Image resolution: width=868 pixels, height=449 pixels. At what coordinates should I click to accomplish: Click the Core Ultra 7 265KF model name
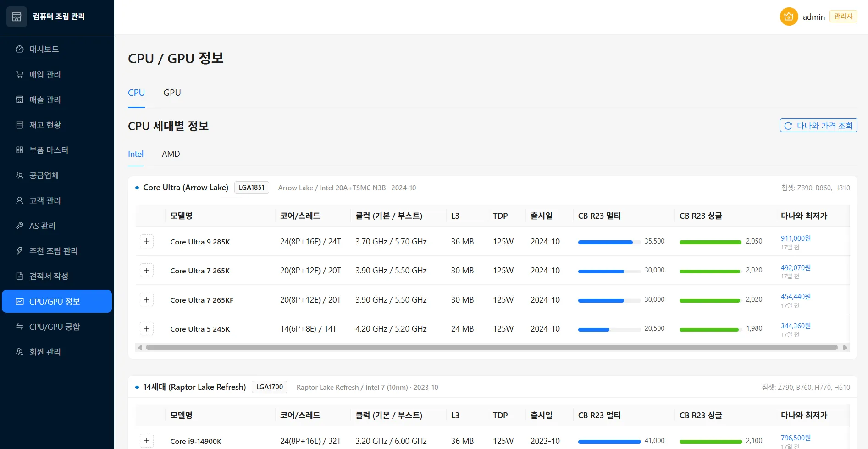pyautogui.click(x=202, y=300)
